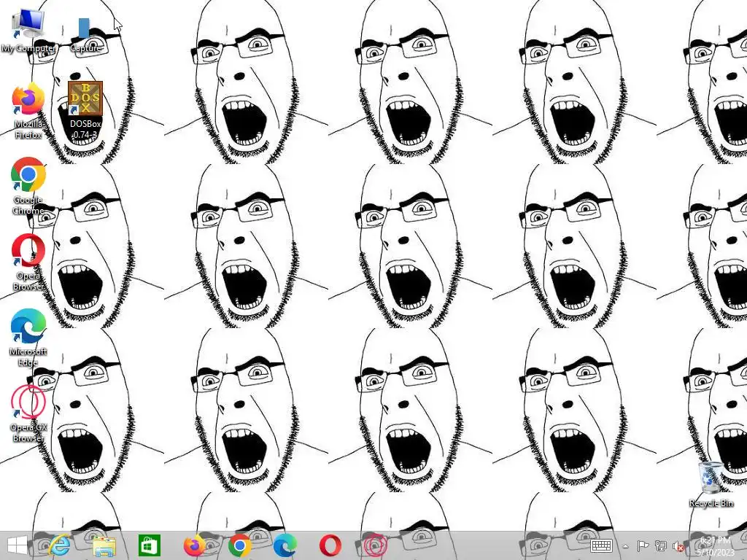Open Action Center flag icon
The image size is (747, 560).
click(643, 545)
